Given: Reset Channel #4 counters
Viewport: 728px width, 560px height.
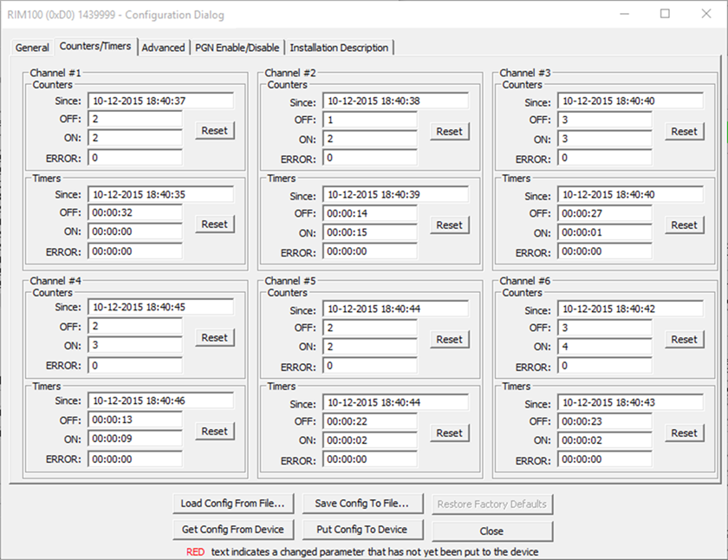Looking at the screenshot, I should click(214, 338).
